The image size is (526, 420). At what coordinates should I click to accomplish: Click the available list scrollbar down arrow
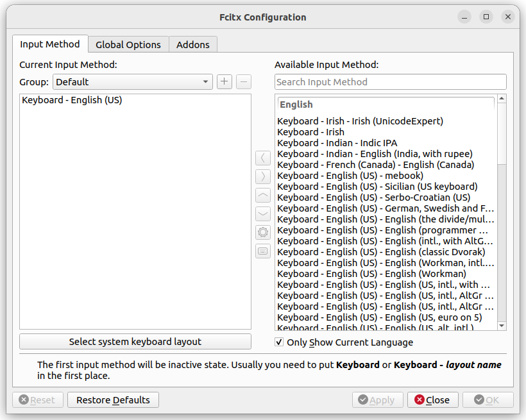[x=502, y=326]
